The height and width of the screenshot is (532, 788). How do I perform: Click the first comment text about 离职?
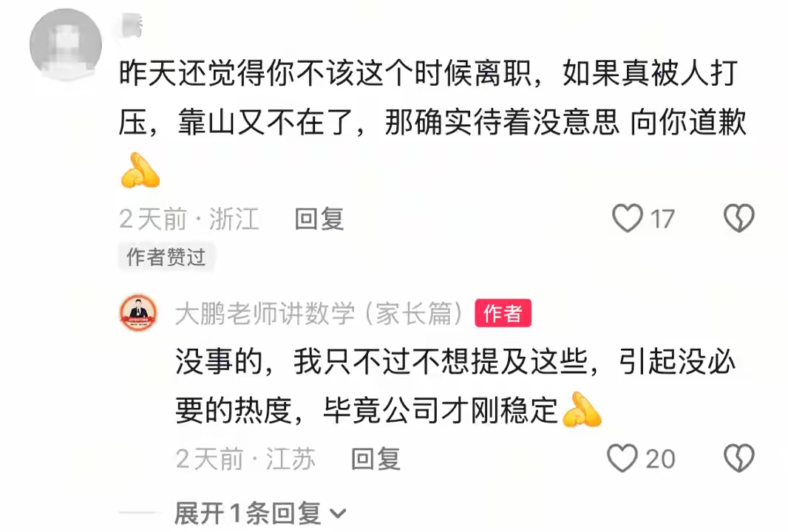(432, 98)
